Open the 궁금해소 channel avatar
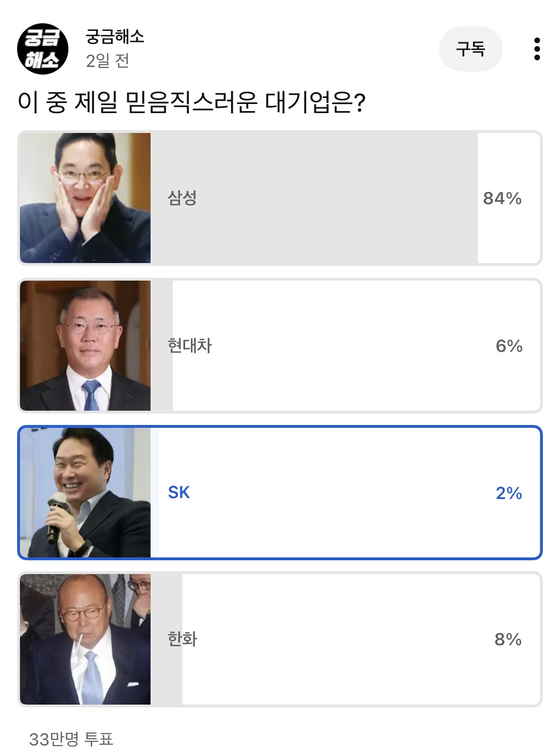 coord(43,49)
